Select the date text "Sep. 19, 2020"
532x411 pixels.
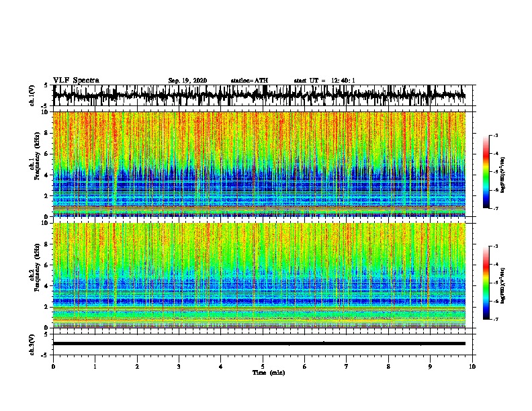coord(187,81)
